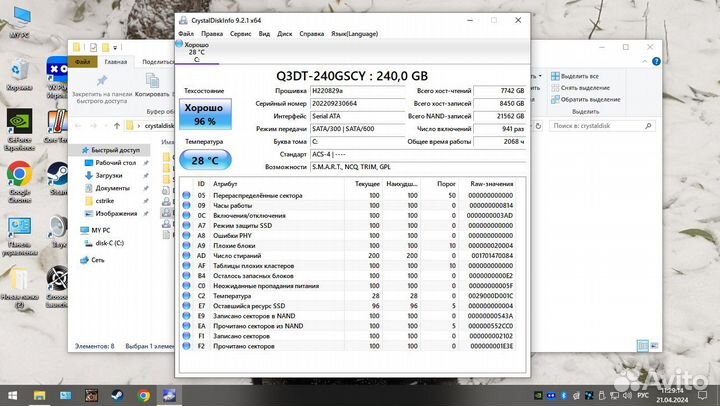Click the Прошивка field H220829a

click(x=357, y=91)
